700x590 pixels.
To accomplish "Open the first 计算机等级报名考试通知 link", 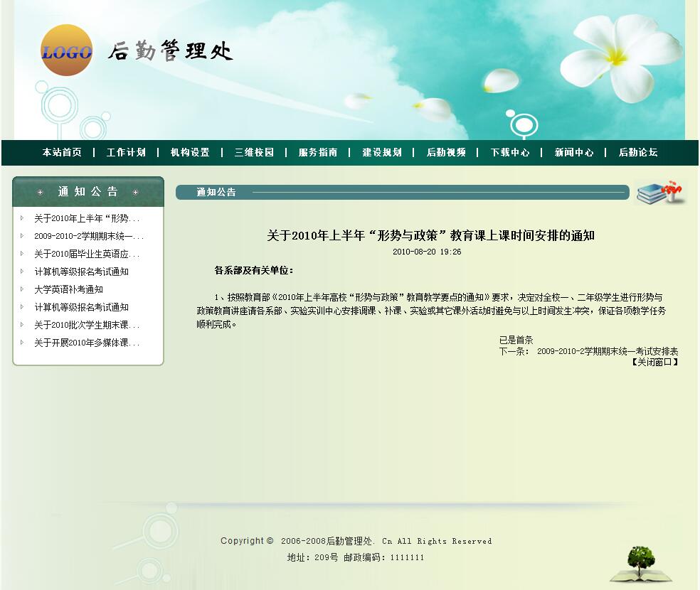I will tap(81, 272).
